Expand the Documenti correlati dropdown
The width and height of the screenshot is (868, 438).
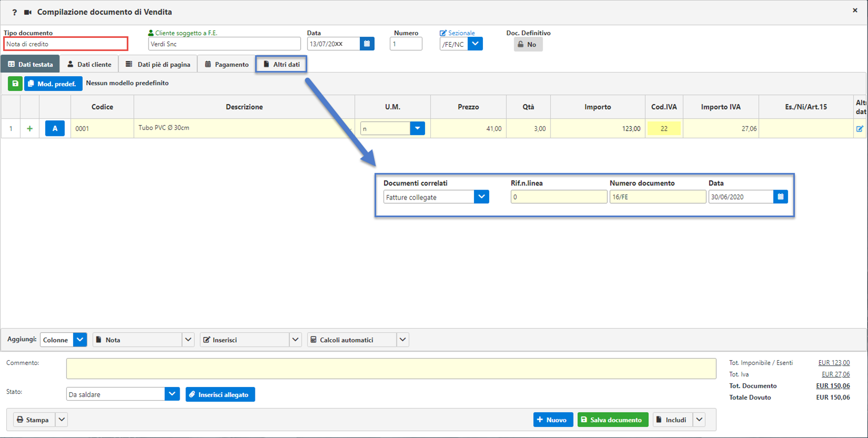tap(481, 197)
